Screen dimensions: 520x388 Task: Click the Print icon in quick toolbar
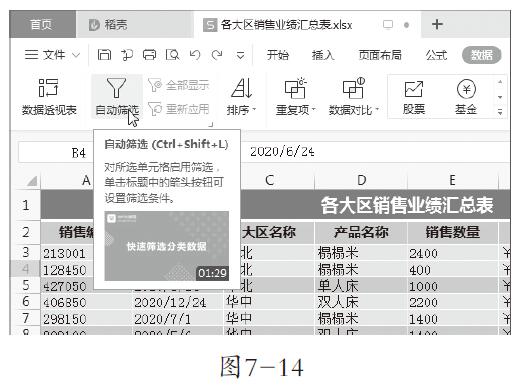pos(149,55)
